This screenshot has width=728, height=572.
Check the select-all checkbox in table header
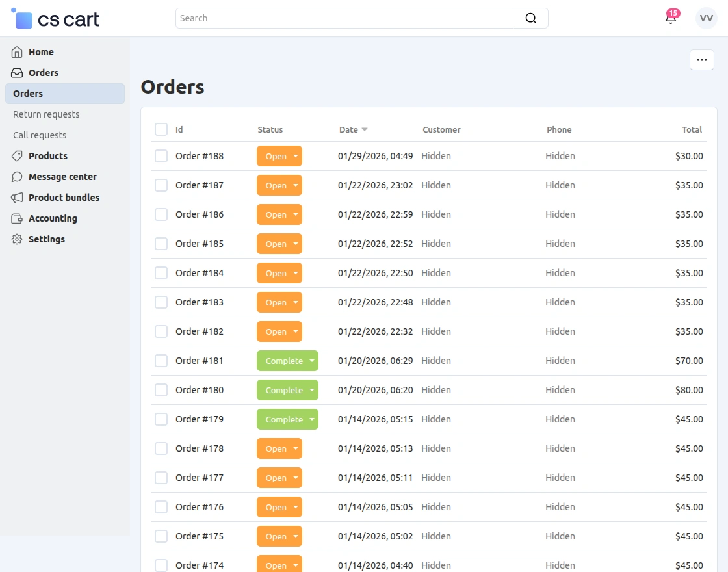(161, 129)
